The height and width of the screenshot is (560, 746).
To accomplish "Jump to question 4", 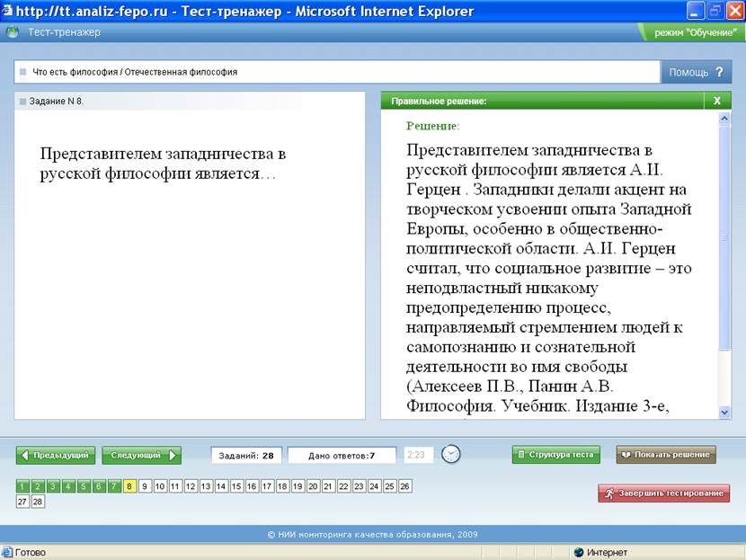I will tap(68, 486).
